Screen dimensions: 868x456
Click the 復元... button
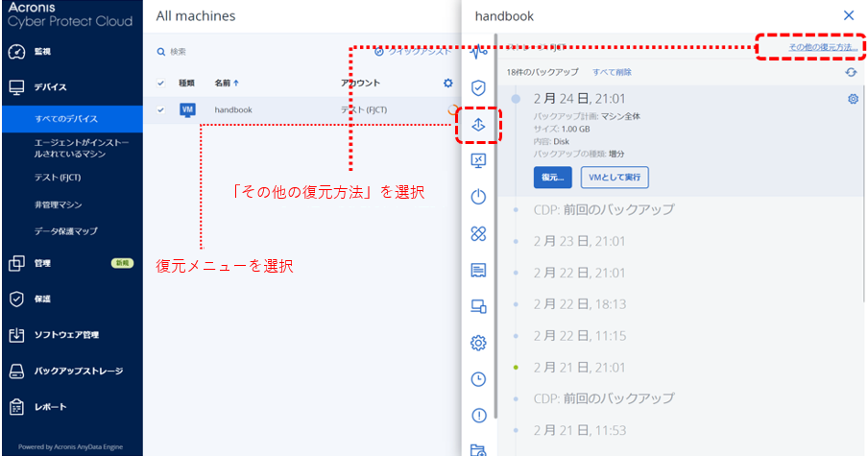click(553, 178)
